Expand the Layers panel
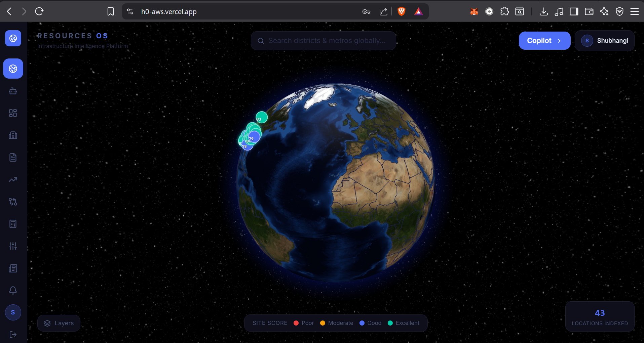 coord(59,323)
